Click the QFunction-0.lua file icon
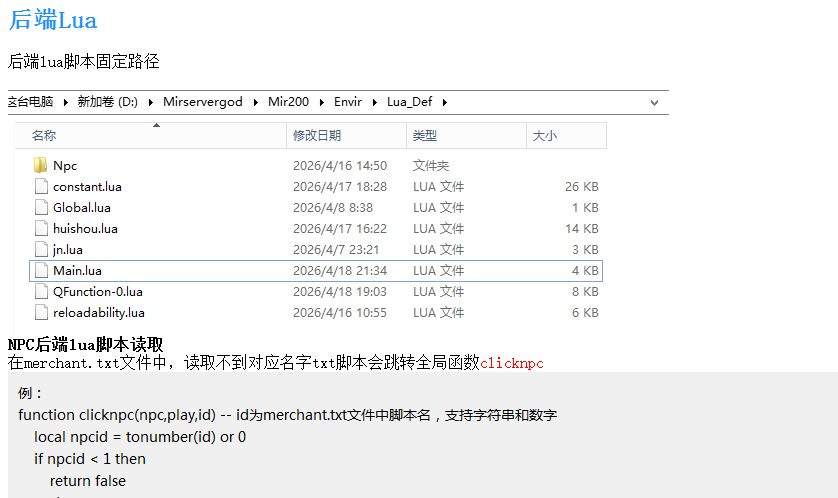Viewport: 838px width, 498px height. [41, 292]
